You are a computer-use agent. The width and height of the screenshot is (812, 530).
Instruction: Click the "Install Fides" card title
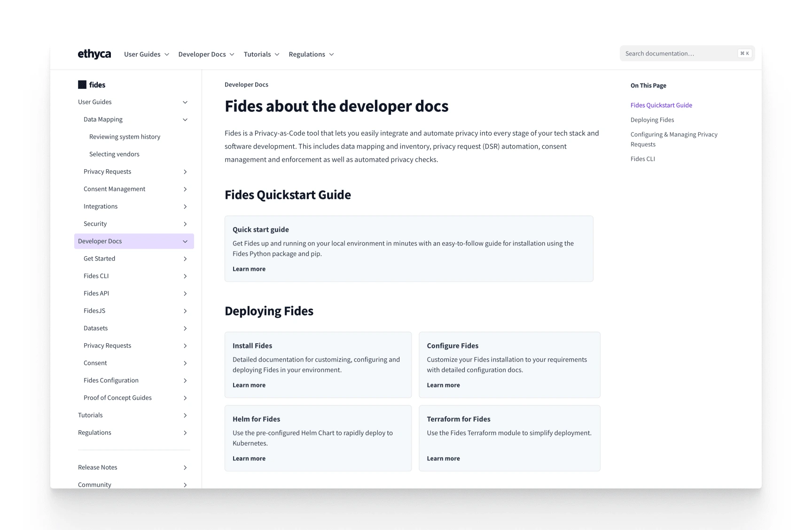pyautogui.click(x=252, y=346)
